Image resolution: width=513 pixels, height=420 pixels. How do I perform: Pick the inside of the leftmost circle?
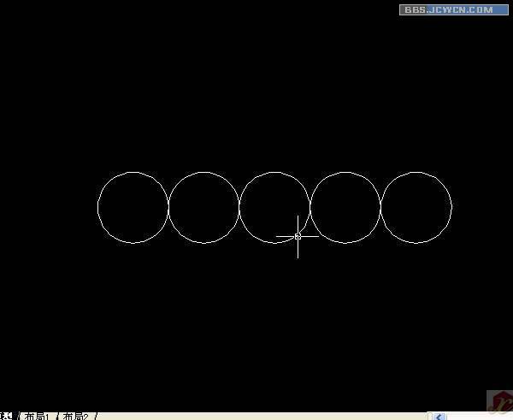point(133,207)
